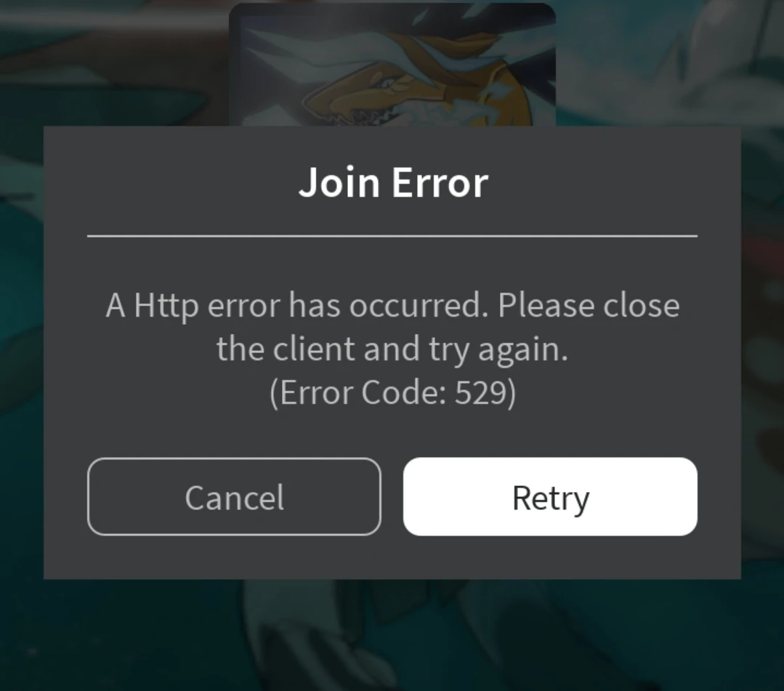Click the Retry button

pos(550,496)
